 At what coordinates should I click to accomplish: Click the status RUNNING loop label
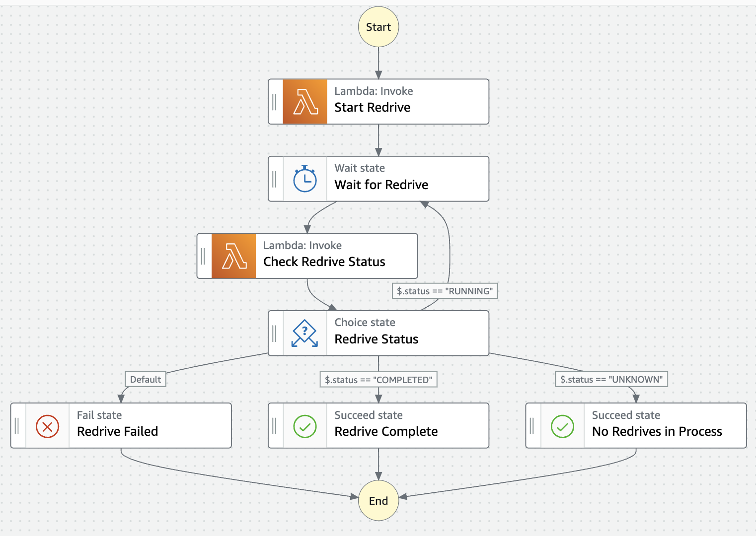[445, 291]
